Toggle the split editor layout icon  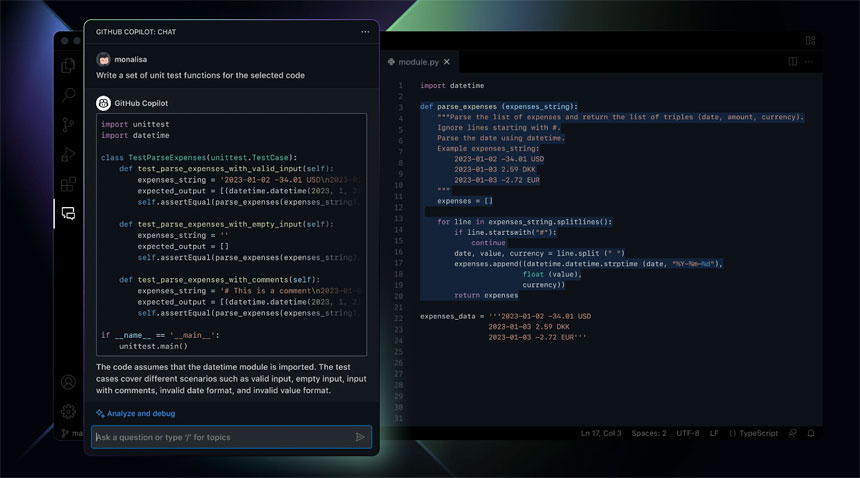(793, 61)
